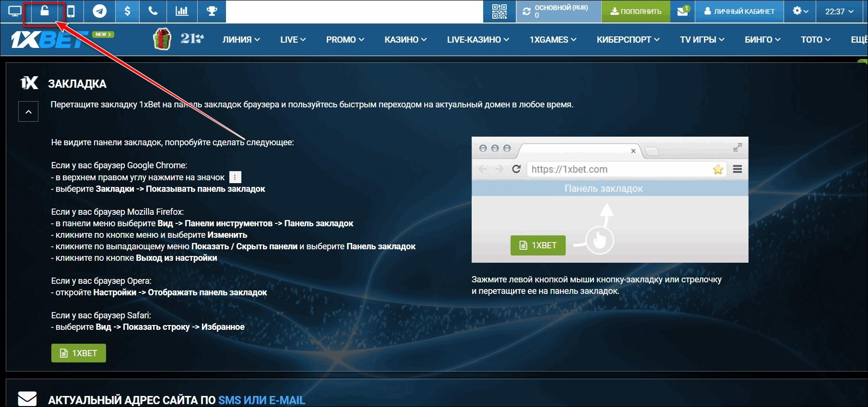This screenshot has height=407, width=868.
Task: Click the 1XBET bookmark in browser illustration
Action: click(538, 245)
